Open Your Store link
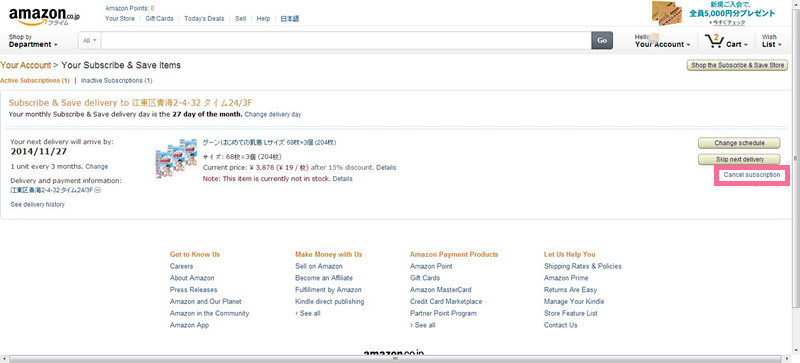 tap(120, 18)
